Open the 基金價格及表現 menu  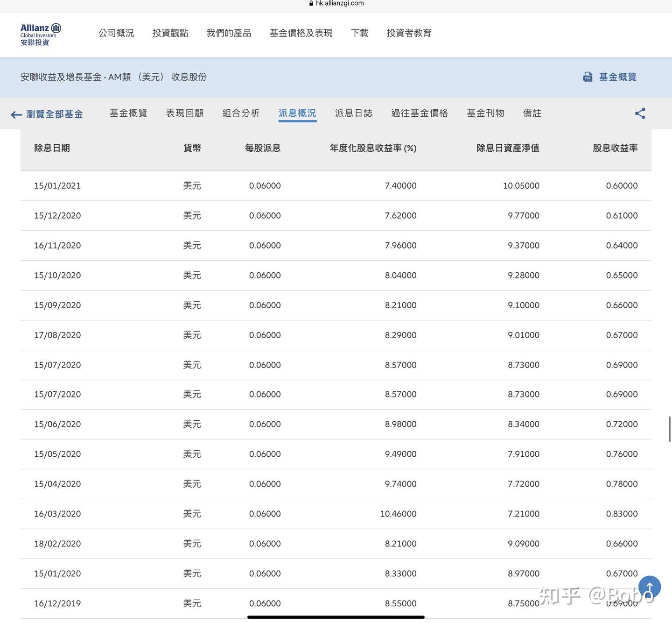pyautogui.click(x=301, y=33)
